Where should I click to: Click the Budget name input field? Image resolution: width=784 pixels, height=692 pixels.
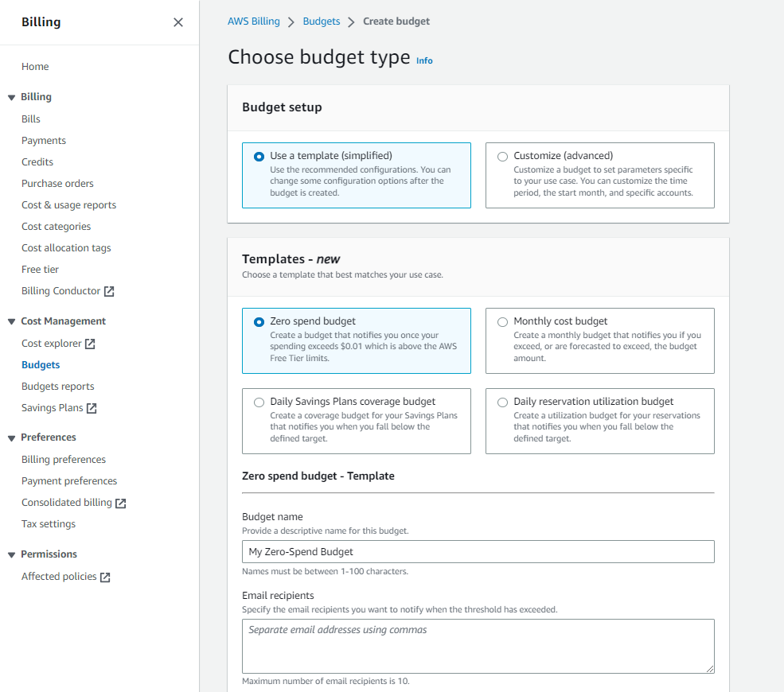tap(478, 551)
